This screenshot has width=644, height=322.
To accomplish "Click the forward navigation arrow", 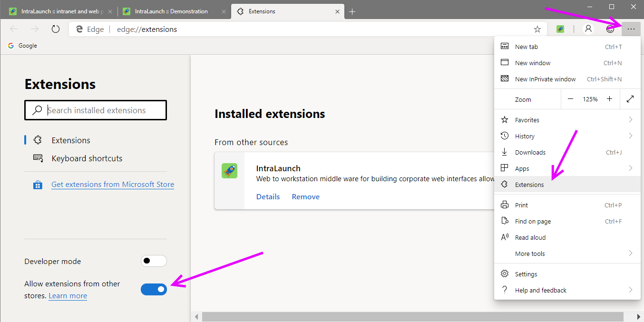I will click(x=35, y=29).
